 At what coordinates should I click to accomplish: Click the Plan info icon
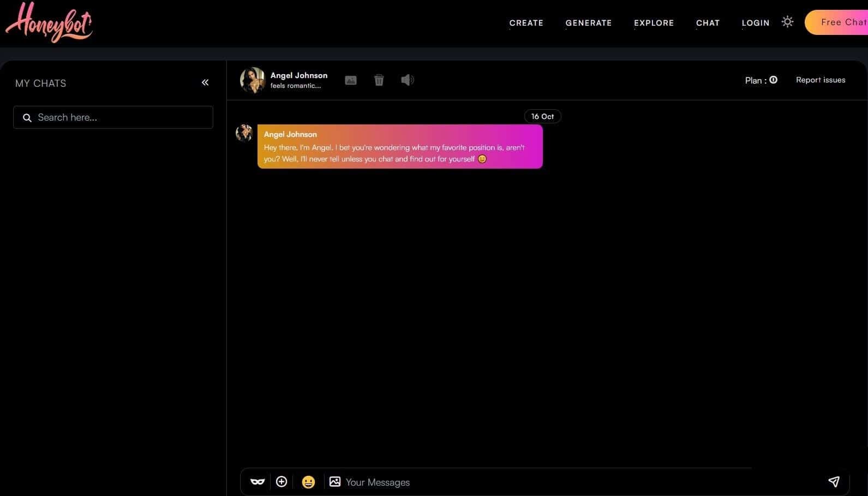pos(773,80)
